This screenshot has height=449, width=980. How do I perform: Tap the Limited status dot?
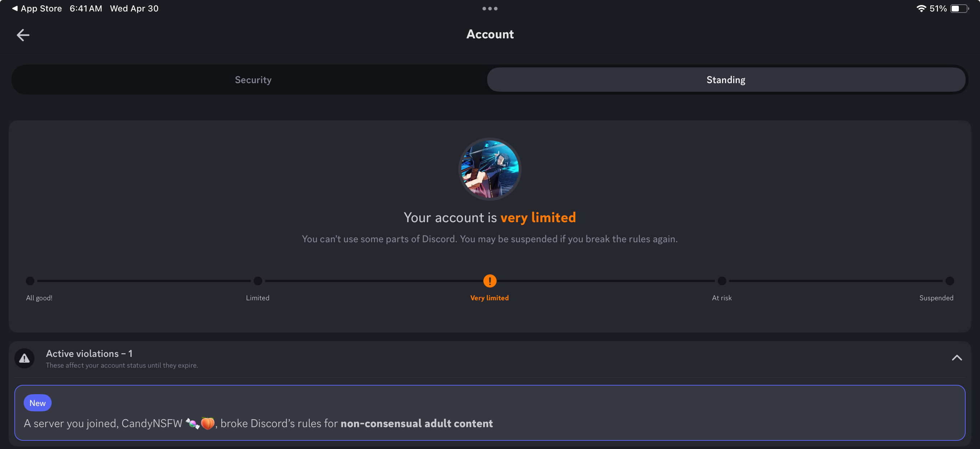click(x=258, y=281)
